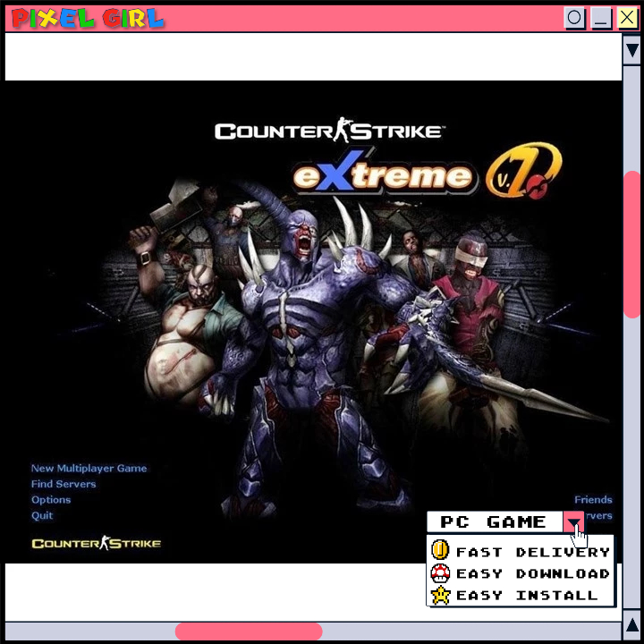Click the yellow Counter-Strike logo at bottom left

click(x=97, y=543)
